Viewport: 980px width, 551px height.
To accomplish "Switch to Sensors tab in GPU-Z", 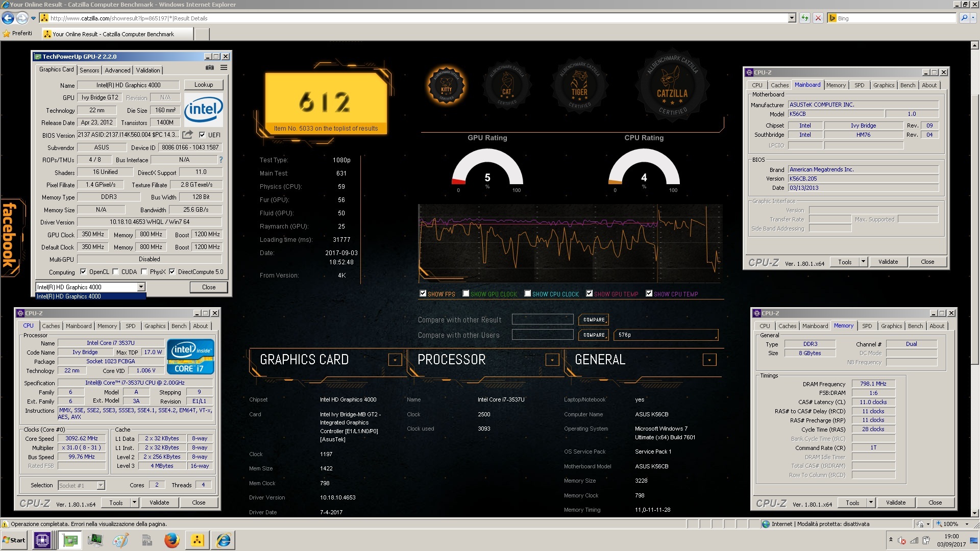I will pyautogui.click(x=89, y=70).
